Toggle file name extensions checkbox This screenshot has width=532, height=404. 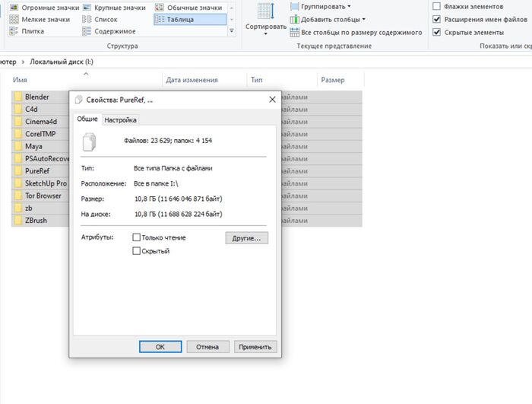436,19
